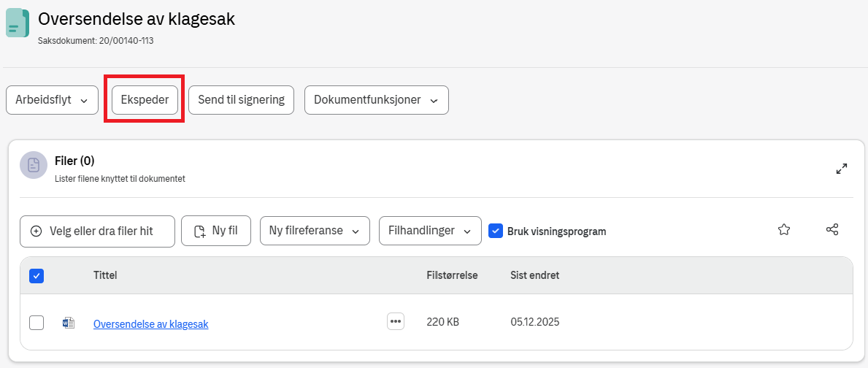Open the Oversendelse av klagesak file link

(x=150, y=324)
